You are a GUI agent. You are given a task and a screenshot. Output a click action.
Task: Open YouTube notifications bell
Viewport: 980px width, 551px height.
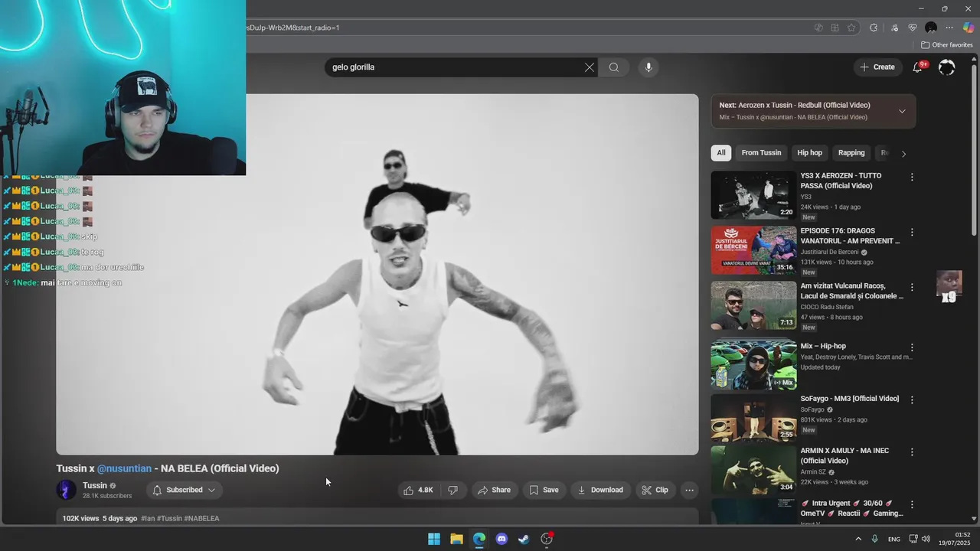pos(917,67)
